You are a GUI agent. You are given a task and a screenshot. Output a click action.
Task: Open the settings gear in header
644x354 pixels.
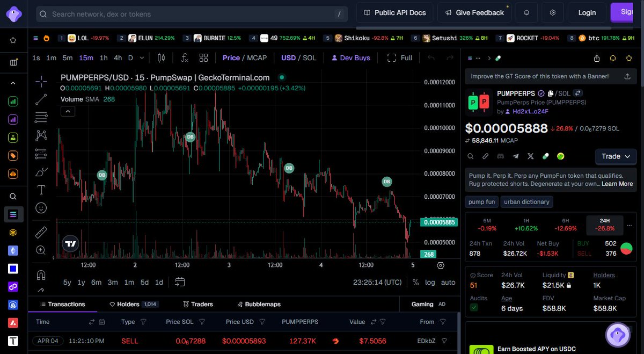(x=552, y=12)
